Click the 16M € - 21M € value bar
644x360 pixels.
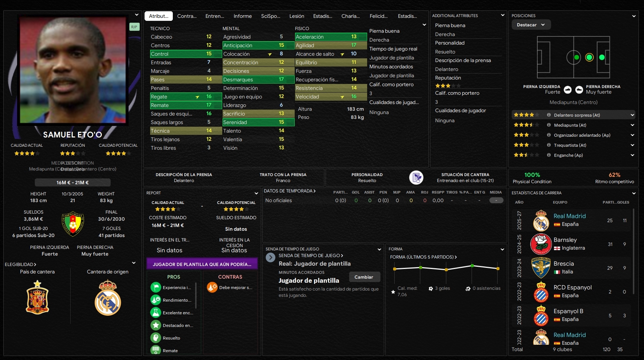pos(73,182)
